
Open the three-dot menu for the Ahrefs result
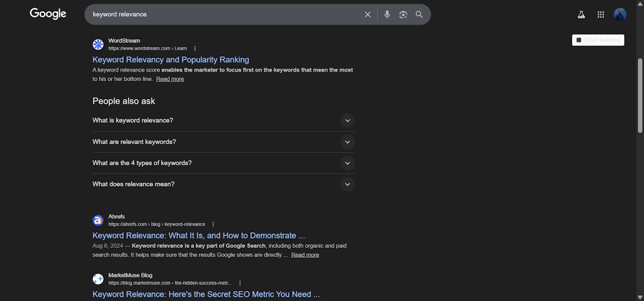click(213, 225)
